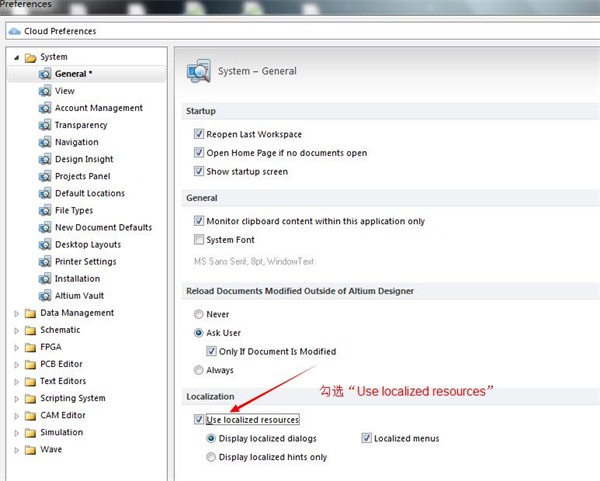Expand the Wave node
600x481 pixels.
pos(16,450)
